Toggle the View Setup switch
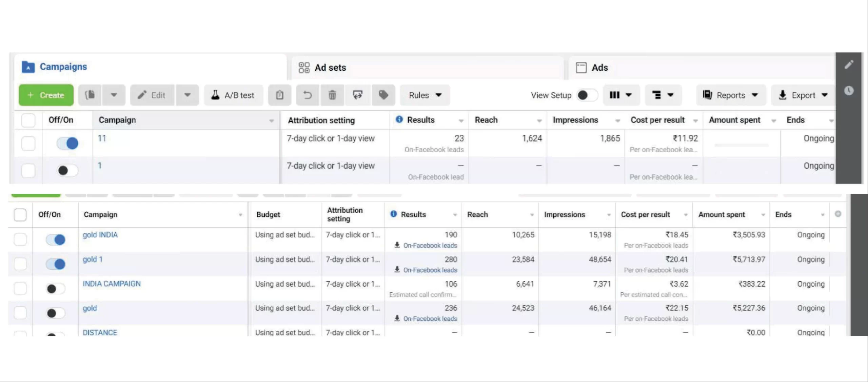The image size is (868, 382). coord(587,95)
